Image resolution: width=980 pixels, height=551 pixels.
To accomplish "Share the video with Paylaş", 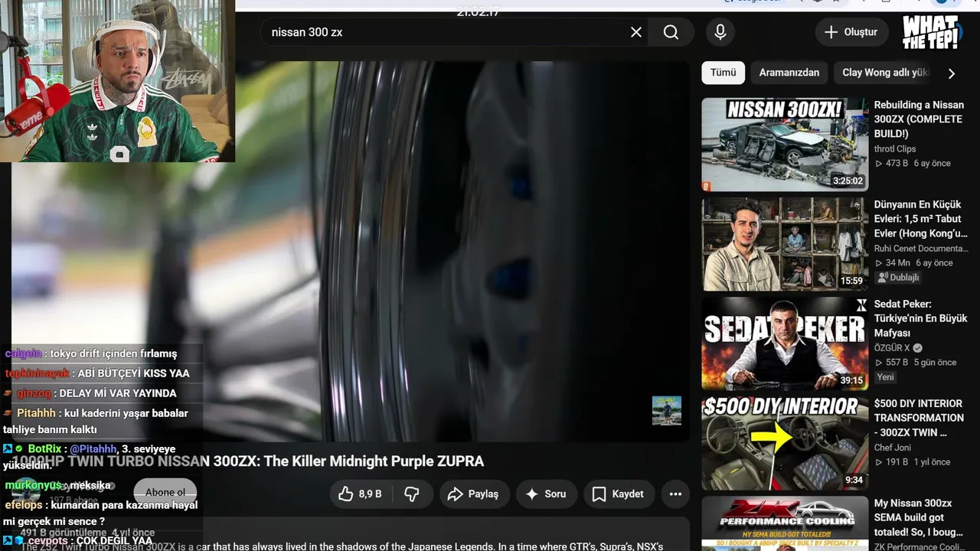I will (x=473, y=494).
